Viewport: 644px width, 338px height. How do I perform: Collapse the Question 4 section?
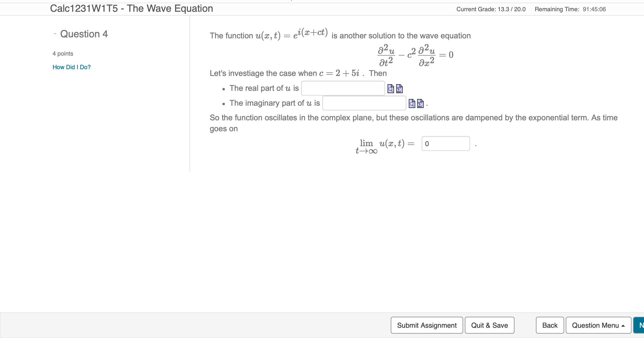click(x=55, y=34)
